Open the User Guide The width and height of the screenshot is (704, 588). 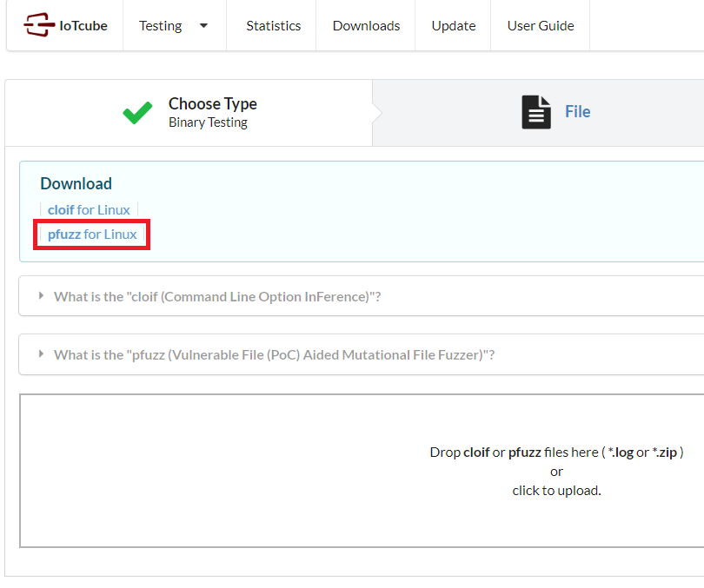[x=540, y=26]
